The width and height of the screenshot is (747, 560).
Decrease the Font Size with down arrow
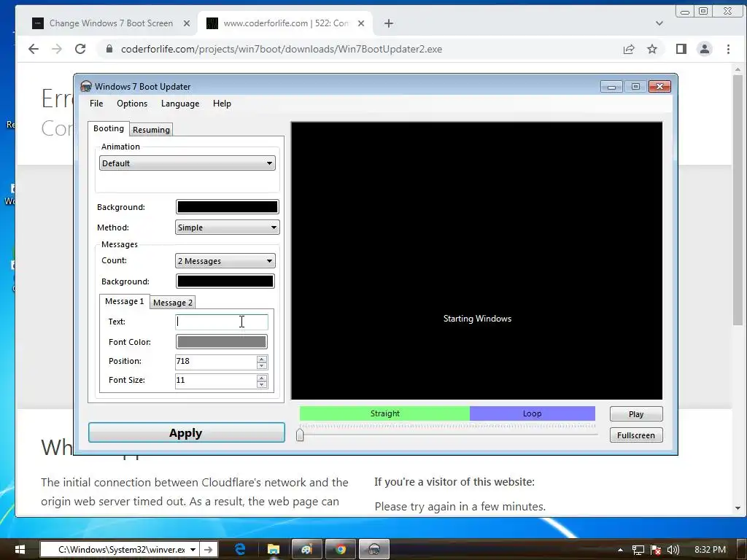click(262, 385)
